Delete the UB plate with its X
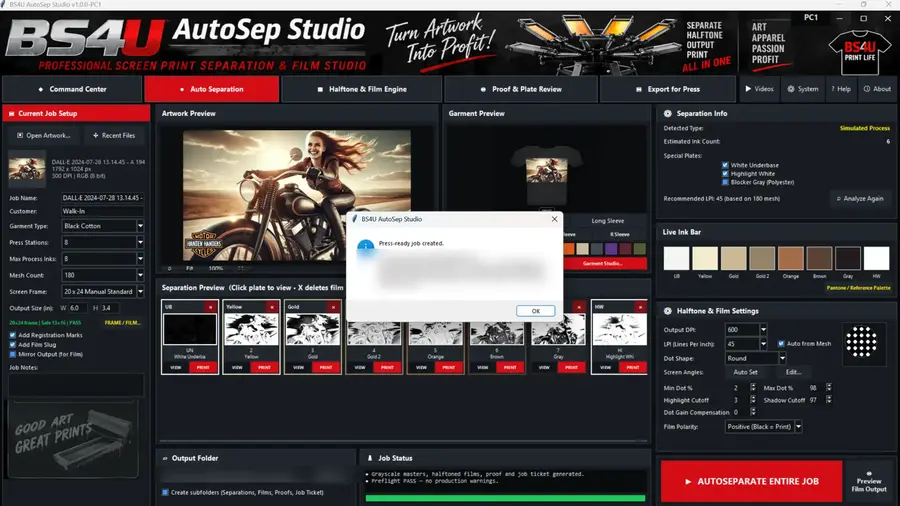Viewport: 900px width, 506px height. (x=210, y=308)
